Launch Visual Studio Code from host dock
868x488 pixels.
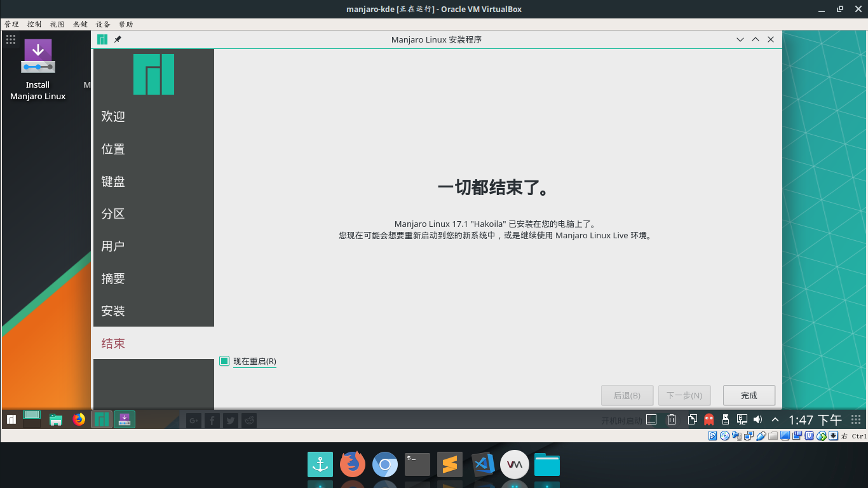tap(483, 464)
